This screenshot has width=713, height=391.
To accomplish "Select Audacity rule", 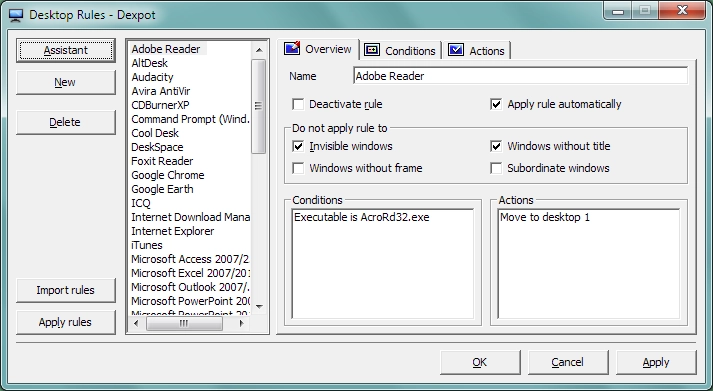I will (152, 77).
